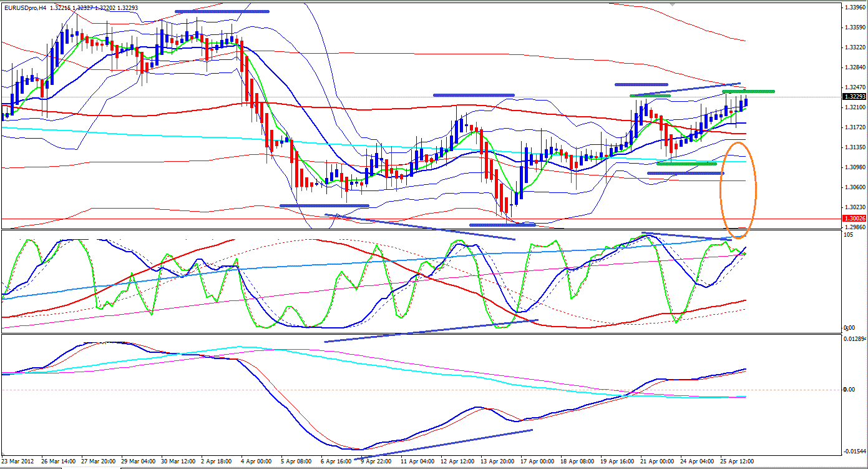Click the 29 Mar 04:00 time label
Image resolution: width=868 pixels, height=469 pixels.
point(139,461)
